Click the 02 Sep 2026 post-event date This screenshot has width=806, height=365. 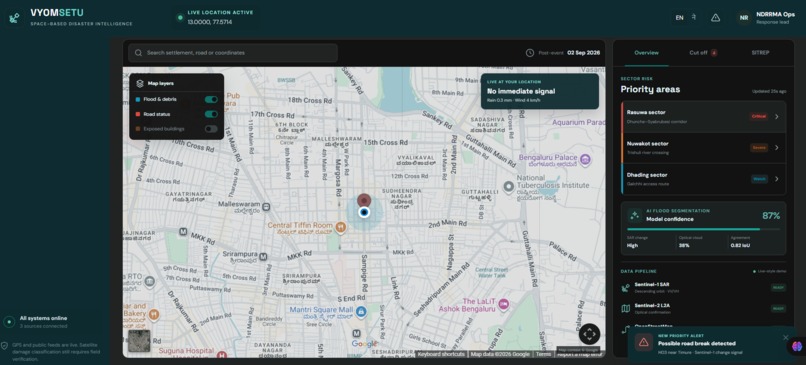pyautogui.click(x=583, y=53)
